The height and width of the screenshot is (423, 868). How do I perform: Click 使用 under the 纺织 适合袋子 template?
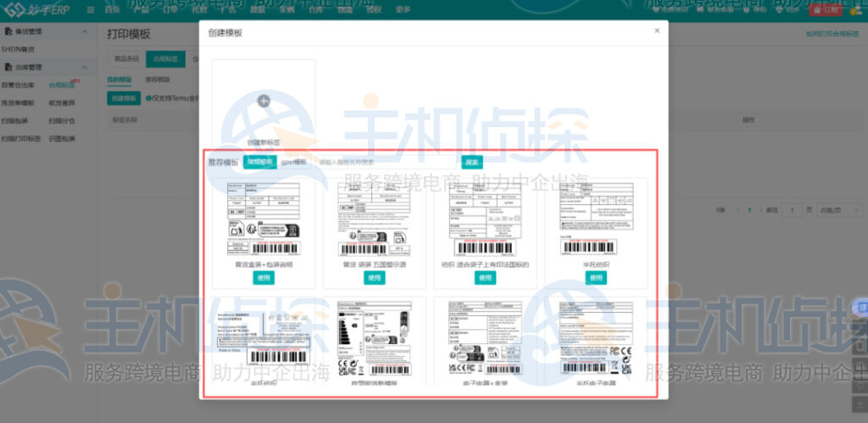[x=485, y=278]
